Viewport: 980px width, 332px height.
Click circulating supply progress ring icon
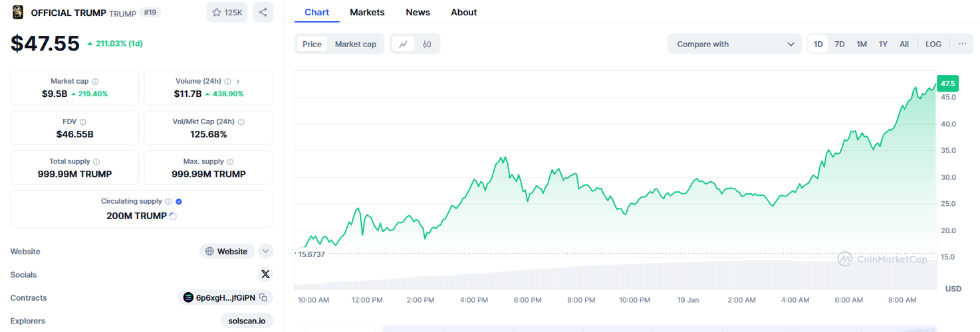click(174, 216)
